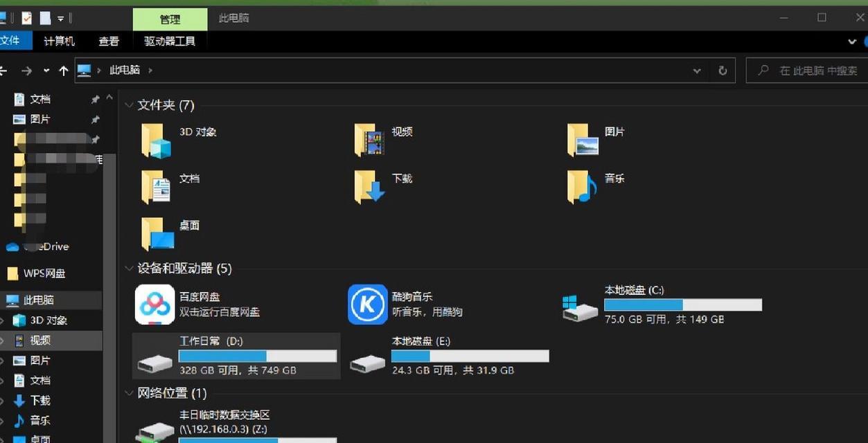Screen dimensions: 868x443
Task: Unpin 图片 using its pin icon
Action: point(95,120)
